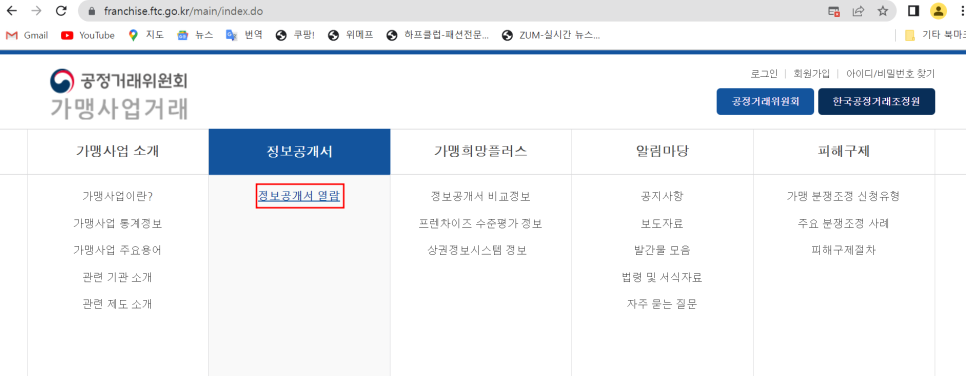The image size is (966, 376).
Task: Select the 피해구제 menu tab
Action: pyautogui.click(x=843, y=152)
